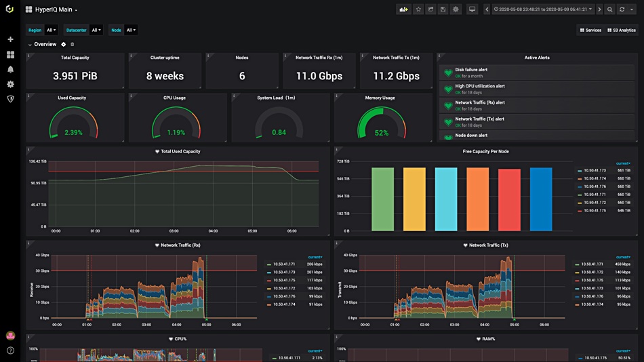
Task: Toggle 10.50.41.173 series in Free Capacity legend
Action: tap(595, 171)
